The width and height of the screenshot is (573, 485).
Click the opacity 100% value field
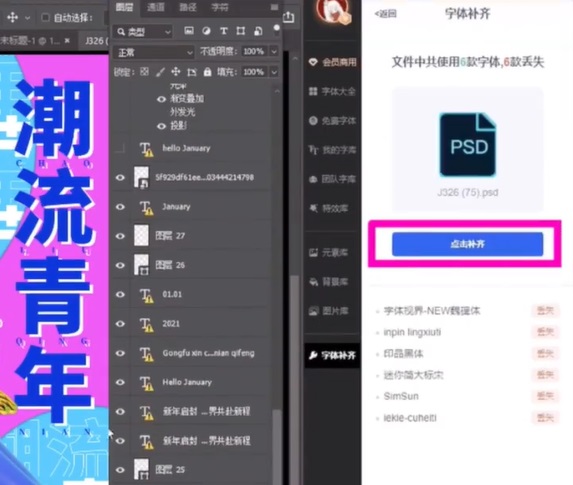(254, 52)
